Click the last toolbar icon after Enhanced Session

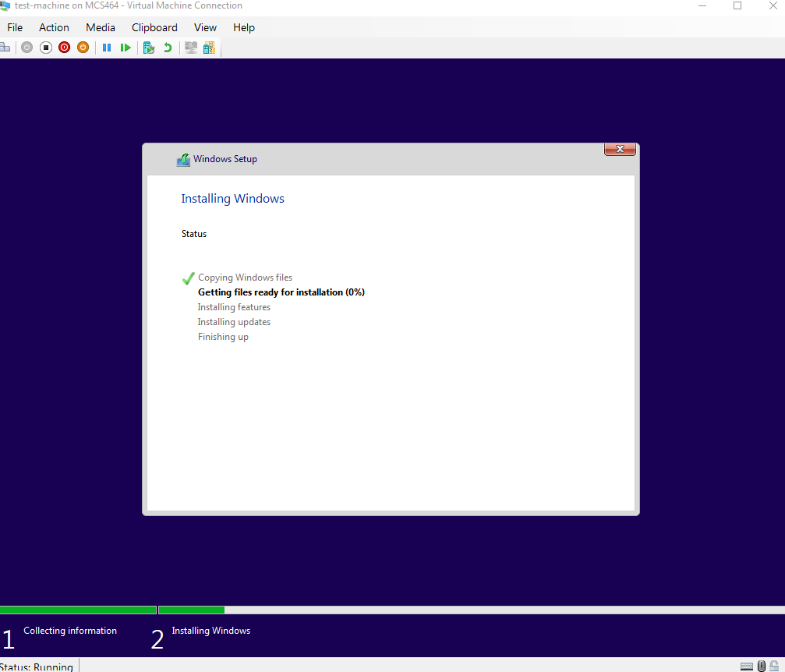(x=209, y=48)
